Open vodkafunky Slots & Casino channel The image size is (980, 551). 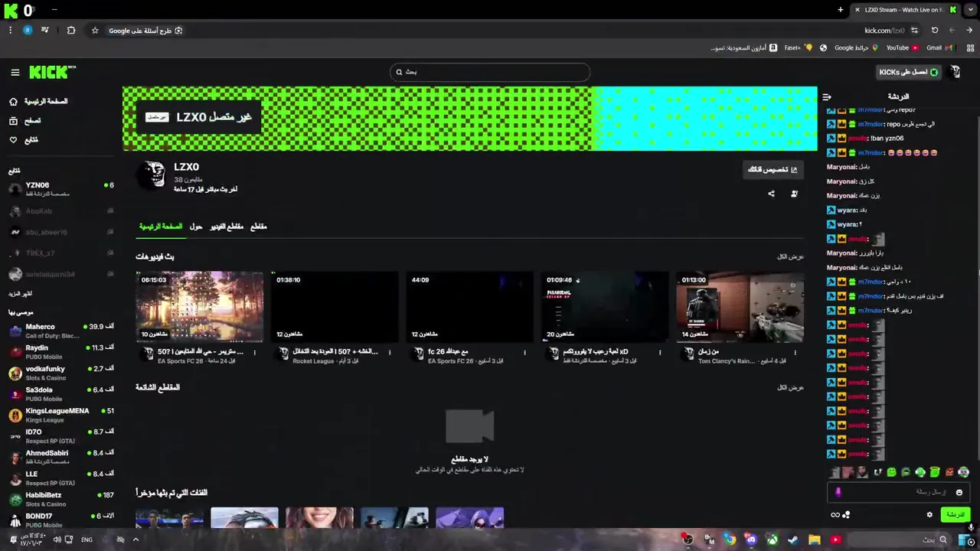coord(61,373)
